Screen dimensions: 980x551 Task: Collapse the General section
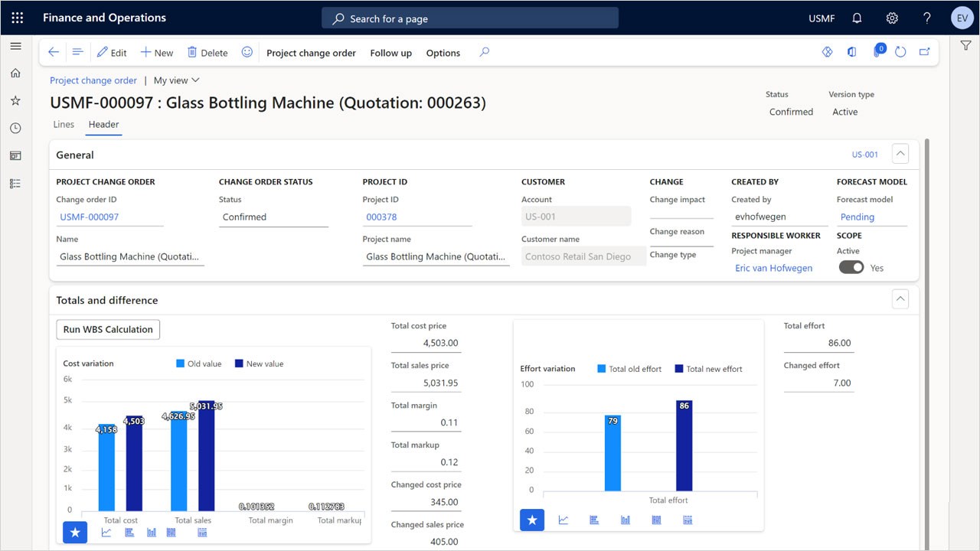click(x=900, y=154)
